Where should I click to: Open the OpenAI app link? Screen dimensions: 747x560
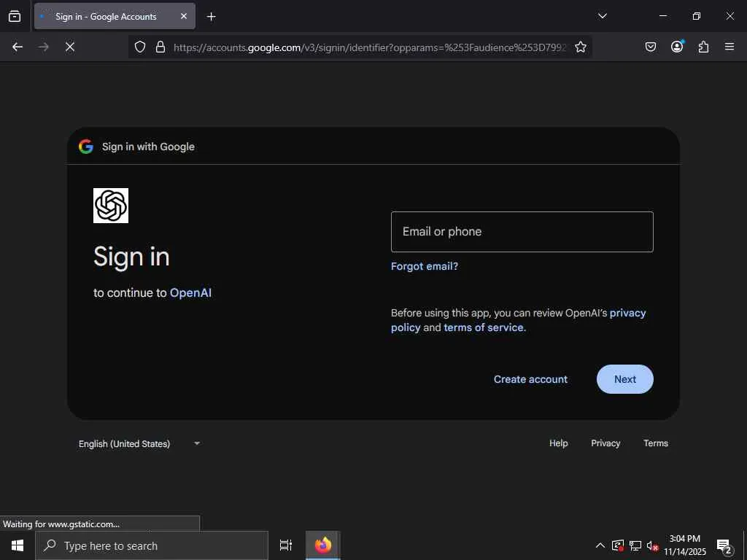point(190,292)
